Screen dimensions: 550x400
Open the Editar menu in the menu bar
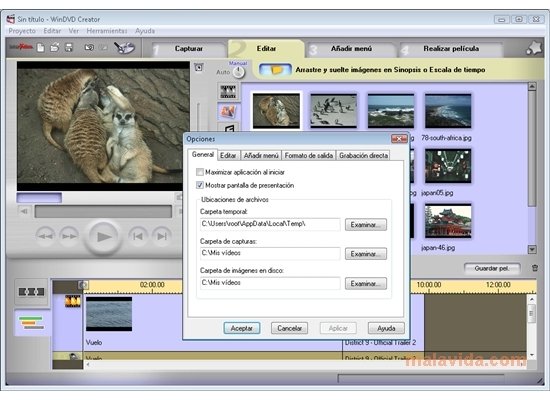pos(52,31)
